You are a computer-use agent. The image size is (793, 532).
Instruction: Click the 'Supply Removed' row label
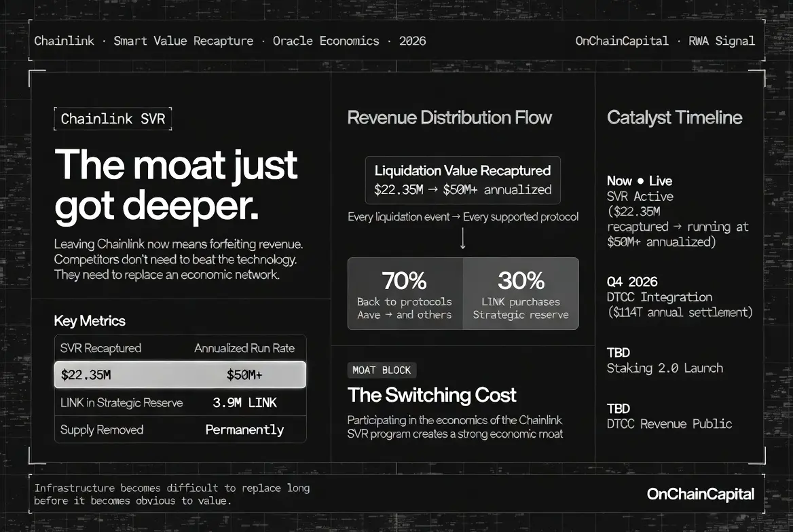coord(102,430)
